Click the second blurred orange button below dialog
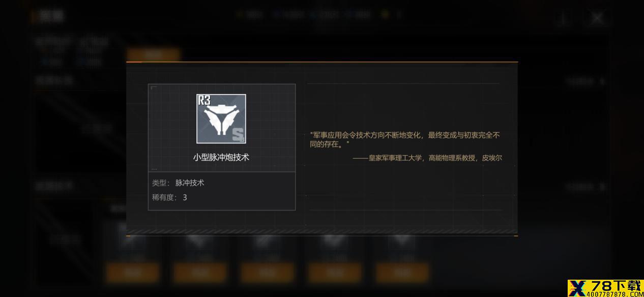 point(200,273)
